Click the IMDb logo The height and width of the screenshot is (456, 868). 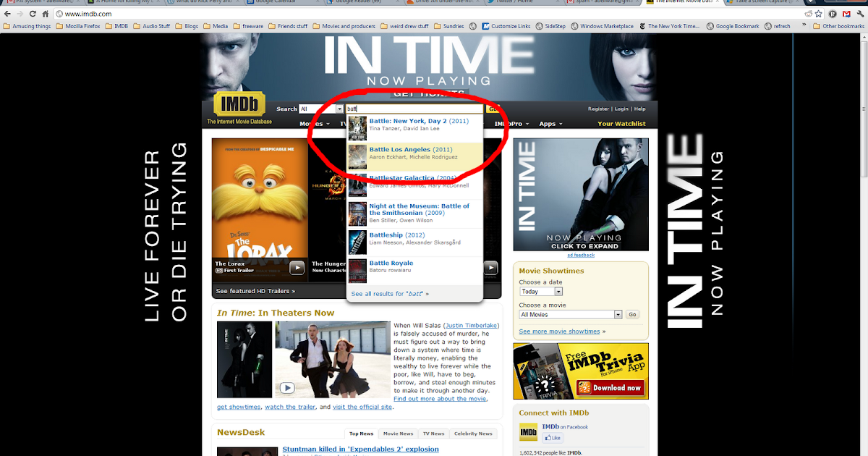(239, 104)
